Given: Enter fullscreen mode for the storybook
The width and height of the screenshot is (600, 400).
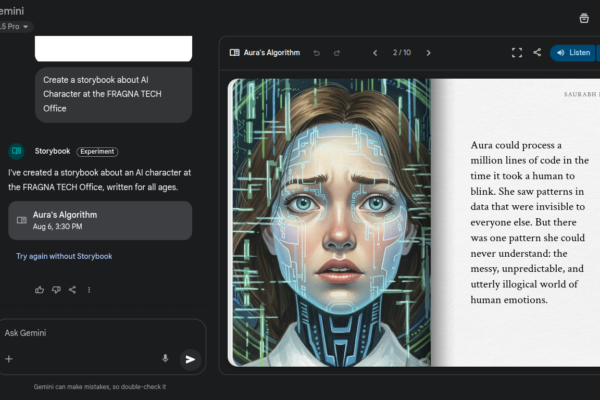Looking at the screenshot, I should pyautogui.click(x=517, y=52).
